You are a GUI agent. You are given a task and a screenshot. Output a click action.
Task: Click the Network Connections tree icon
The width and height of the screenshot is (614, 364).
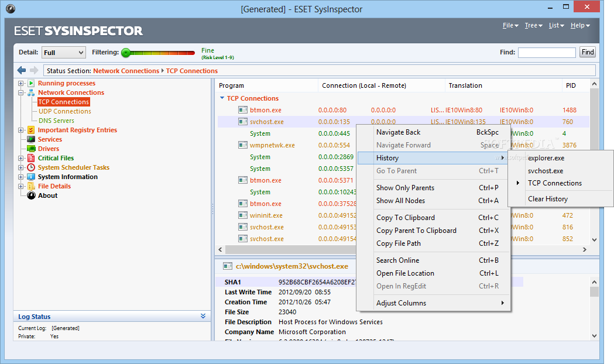(31, 92)
